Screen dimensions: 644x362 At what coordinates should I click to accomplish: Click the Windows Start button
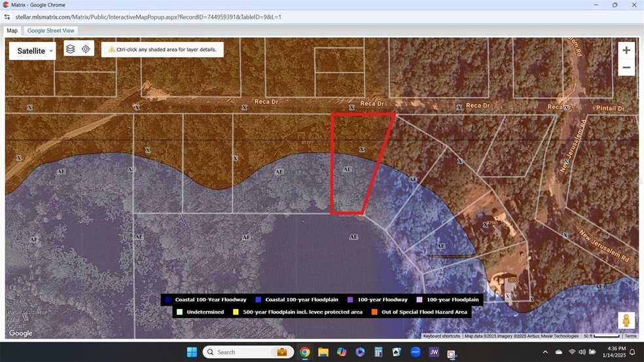(x=192, y=352)
